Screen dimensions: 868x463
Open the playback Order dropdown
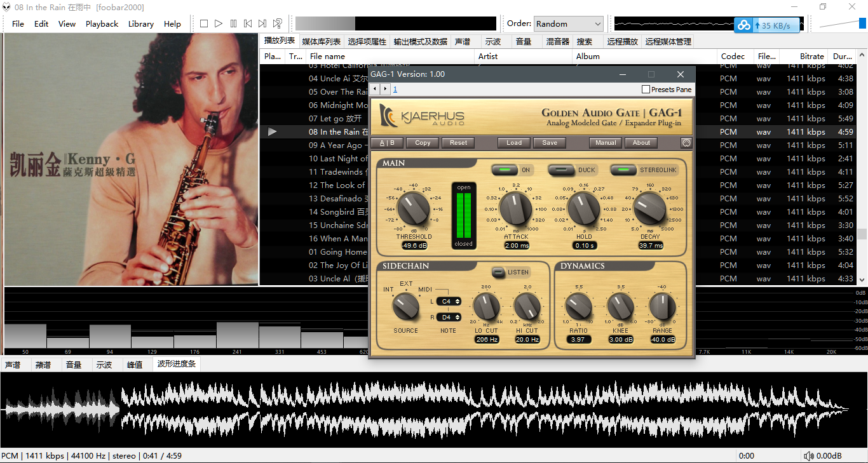[569, 24]
